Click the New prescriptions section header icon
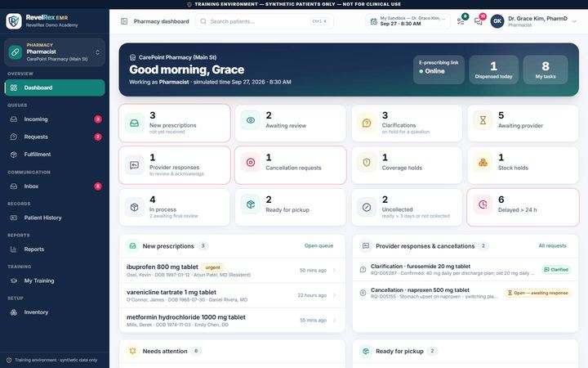Screen dimensions: 588x368 [x=132, y=246]
